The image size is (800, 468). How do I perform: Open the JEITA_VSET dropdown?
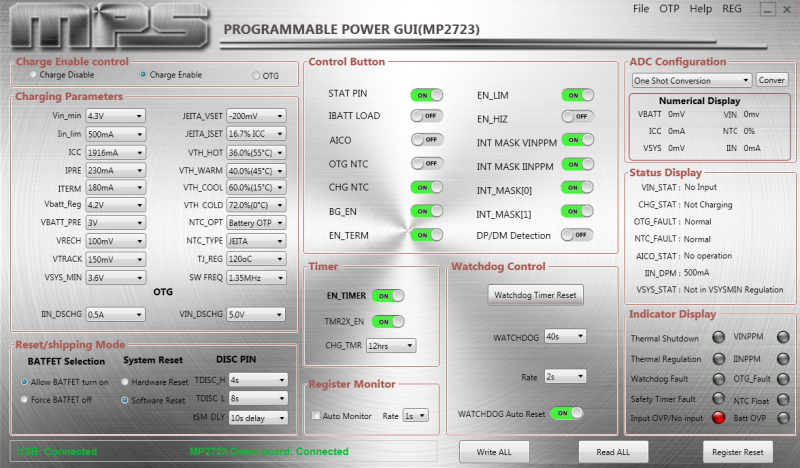click(256, 116)
